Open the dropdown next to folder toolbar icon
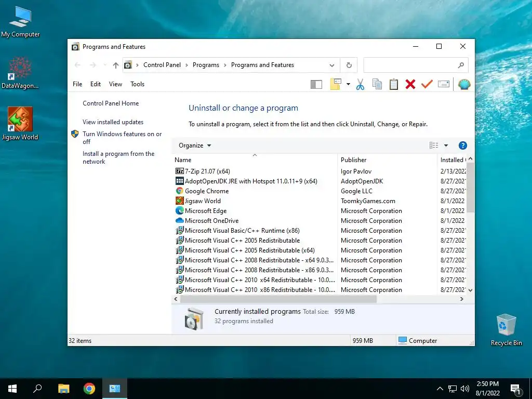 coord(348,84)
